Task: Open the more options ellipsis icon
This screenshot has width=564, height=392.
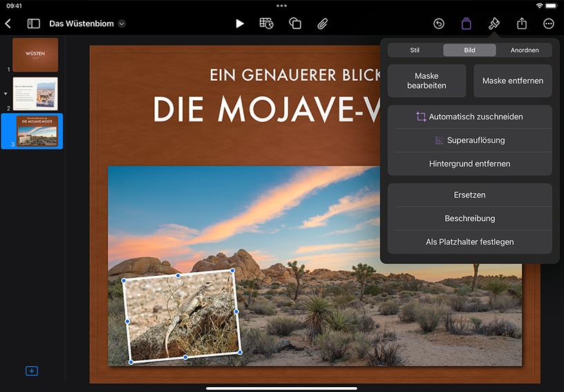Action: tap(549, 24)
